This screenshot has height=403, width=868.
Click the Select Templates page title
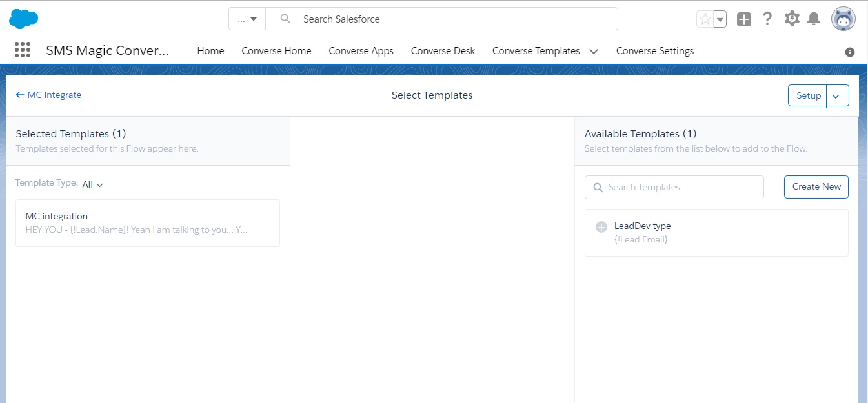(432, 95)
